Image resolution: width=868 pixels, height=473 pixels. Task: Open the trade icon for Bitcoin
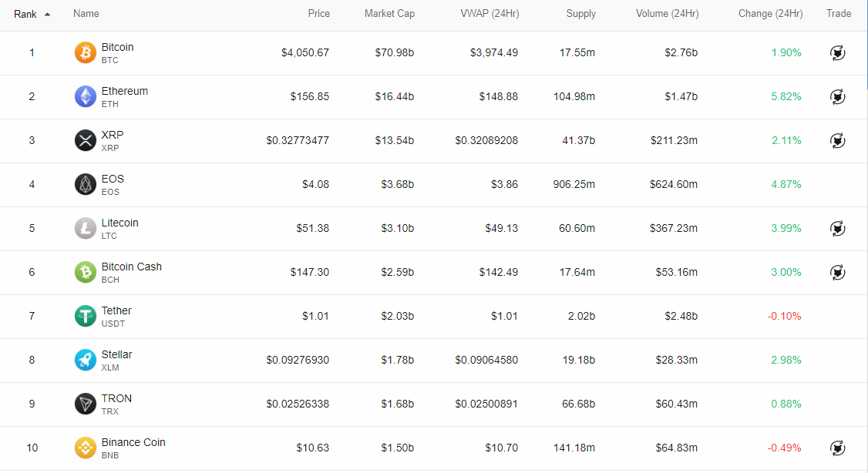point(838,52)
